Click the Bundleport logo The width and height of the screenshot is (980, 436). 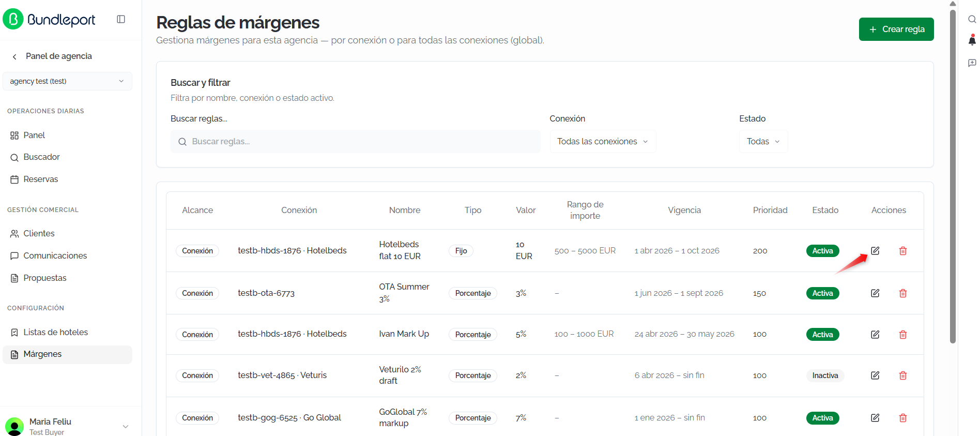point(49,19)
